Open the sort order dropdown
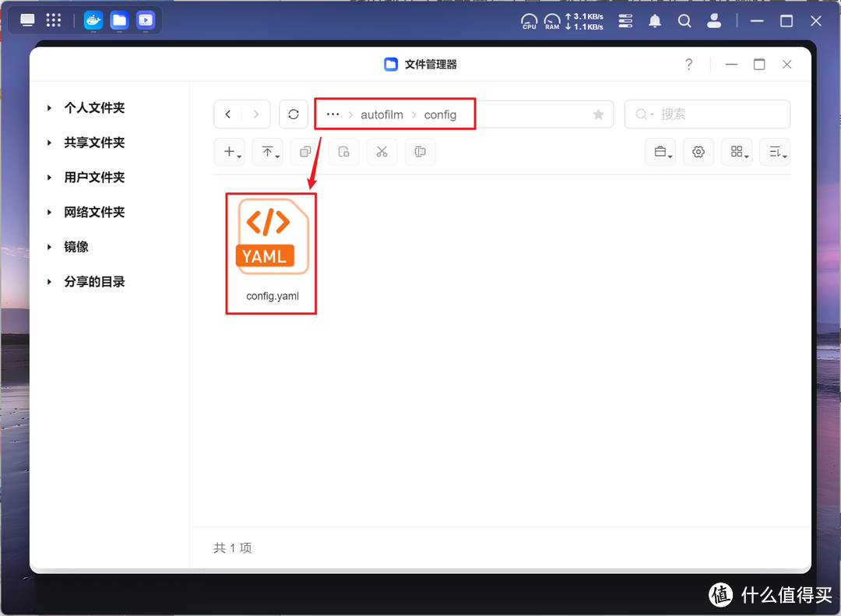 pyautogui.click(x=775, y=152)
